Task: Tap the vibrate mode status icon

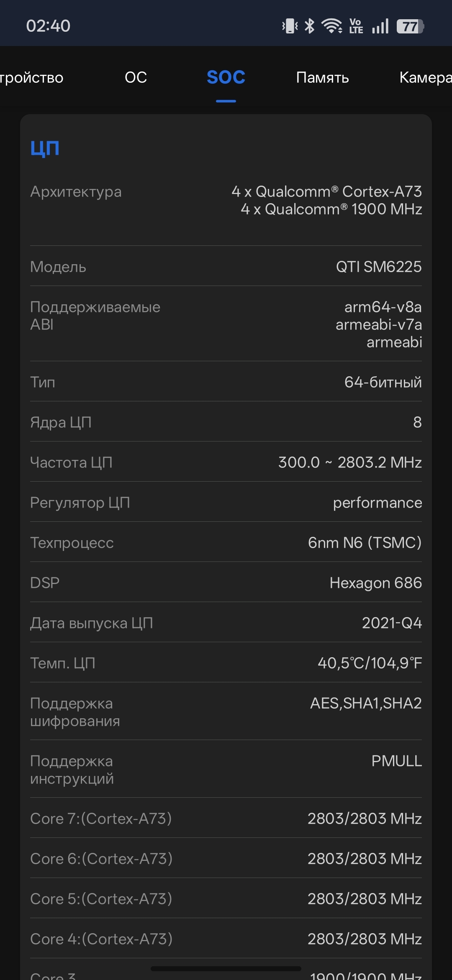Action: pyautogui.click(x=290, y=26)
